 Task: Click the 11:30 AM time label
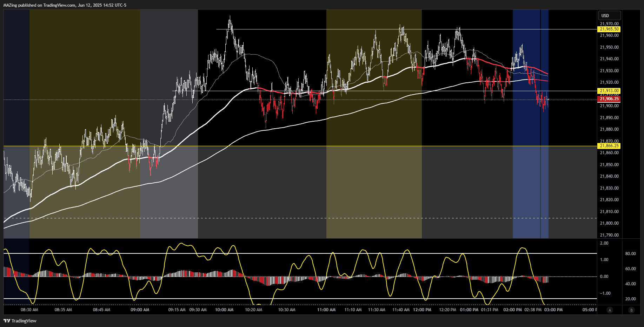click(x=377, y=310)
